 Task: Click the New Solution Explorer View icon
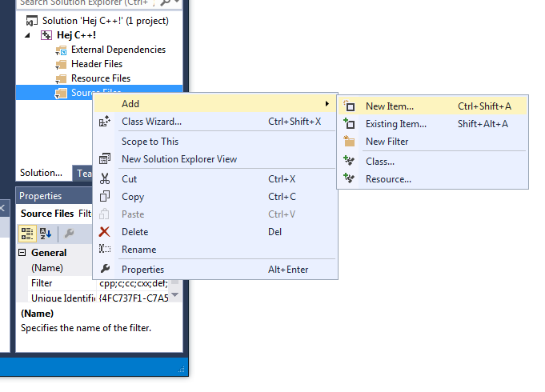click(x=105, y=159)
